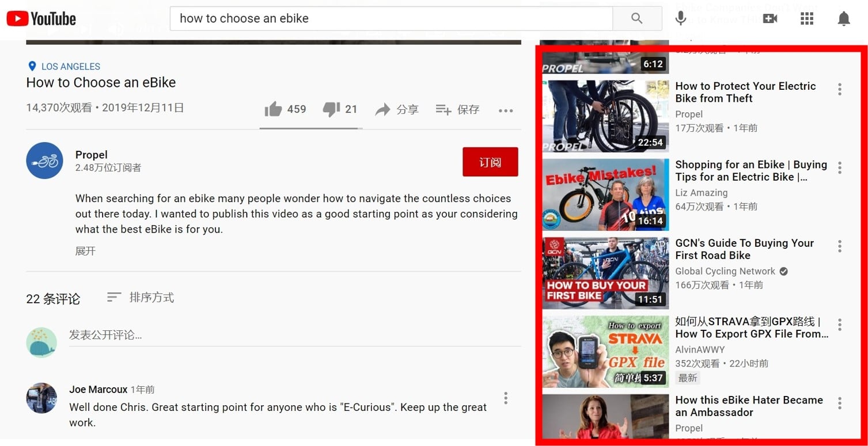This screenshot has width=868, height=446.
Task: Save video to playlist (保存)
Action: pos(457,109)
